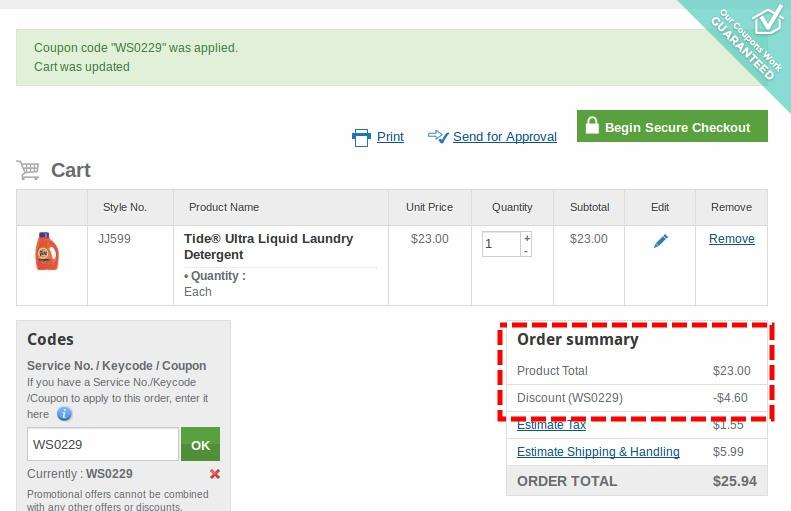791x511 pixels.
Task: Click the blue info icon in Codes
Action: [64, 414]
